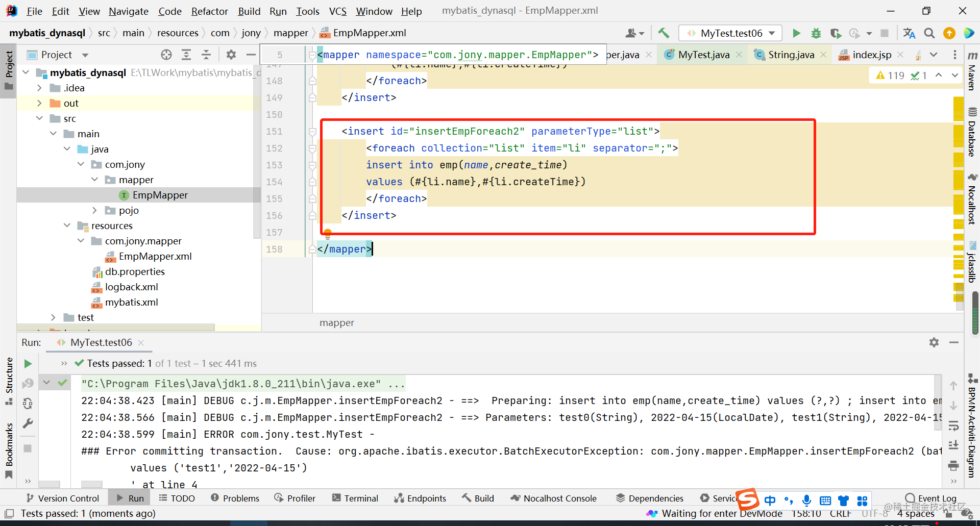Toggle the Show Passed tests filter
This screenshot has width=980, height=526.
pyautogui.click(x=62, y=382)
